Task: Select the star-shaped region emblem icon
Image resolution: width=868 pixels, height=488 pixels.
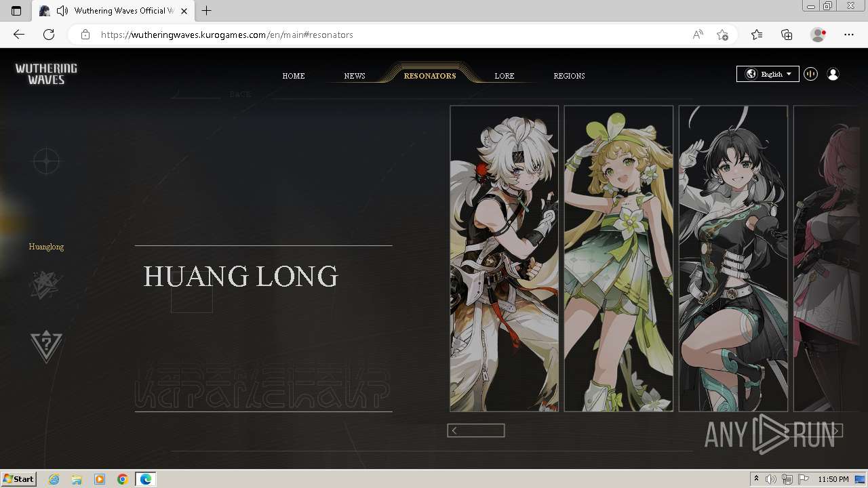Action: (46, 285)
